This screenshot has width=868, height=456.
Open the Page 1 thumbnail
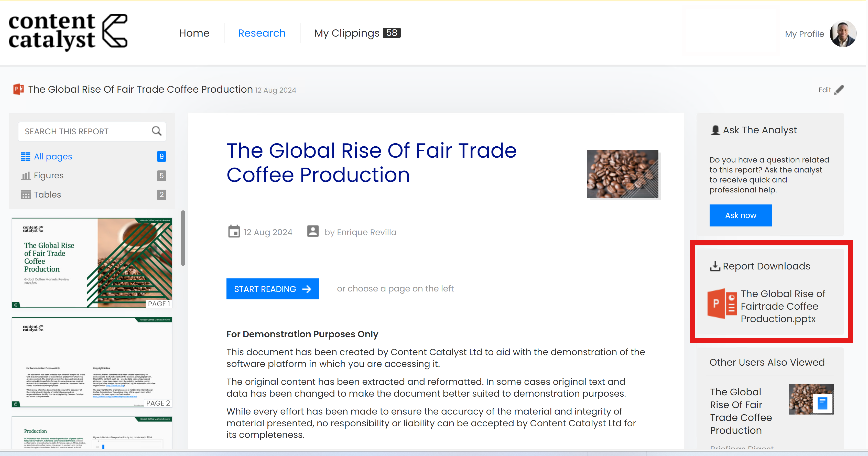[x=92, y=263]
